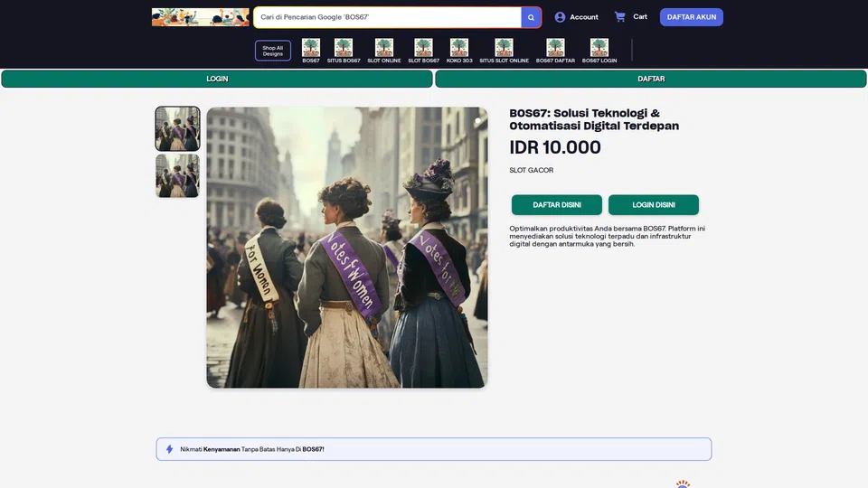
Task: Select the second product thumbnail
Action: (178, 175)
